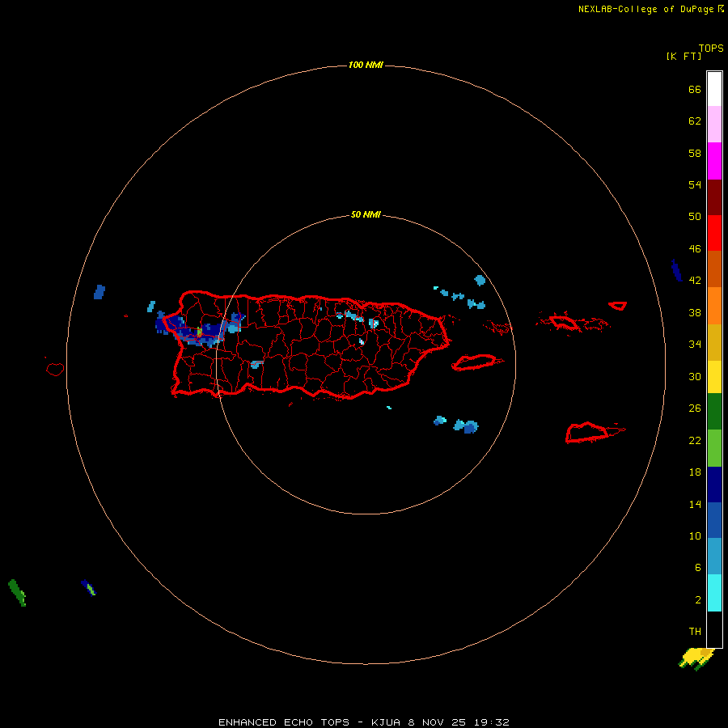Click the 66 legend value label
This screenshot has width=728, height=728.
[x=695, y=89]
